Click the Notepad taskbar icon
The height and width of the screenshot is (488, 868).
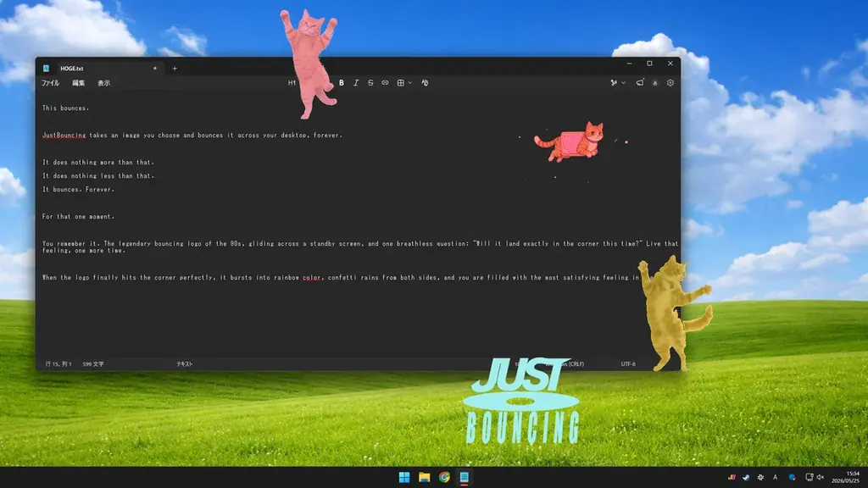click(x=464, y=477)
